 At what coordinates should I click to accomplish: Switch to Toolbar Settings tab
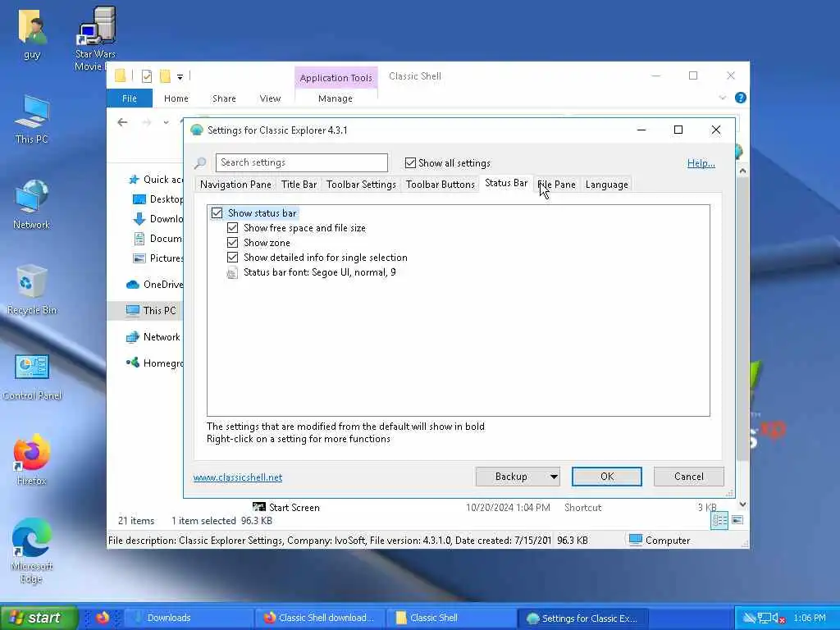[361, 185]
